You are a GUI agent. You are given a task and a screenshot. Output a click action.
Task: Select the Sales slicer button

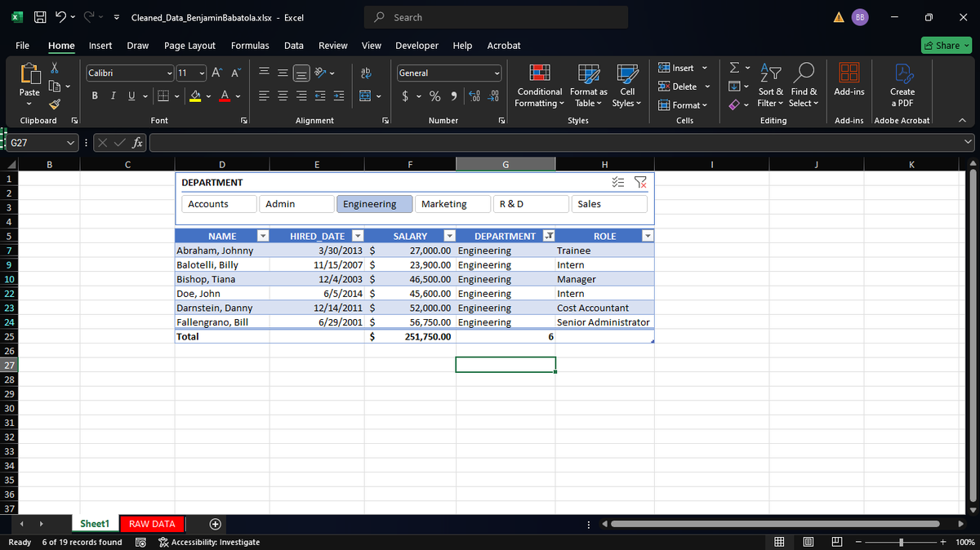tap(609, 204)
